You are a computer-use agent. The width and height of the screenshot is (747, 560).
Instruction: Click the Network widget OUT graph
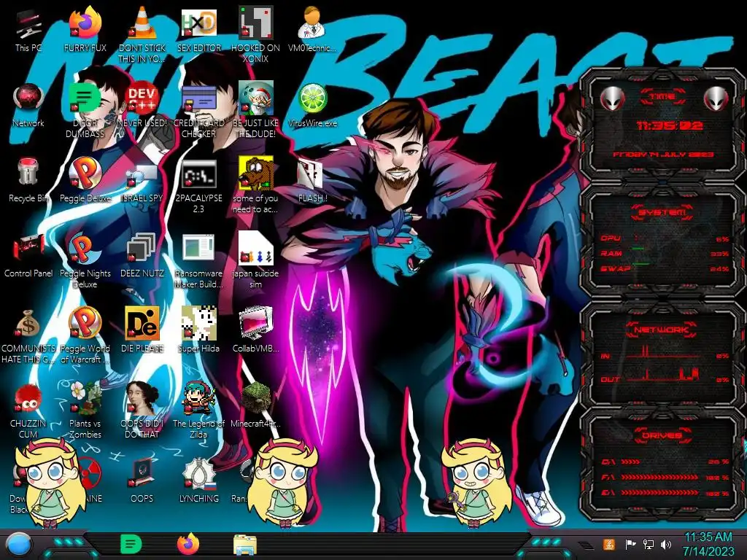click(664, 376)
